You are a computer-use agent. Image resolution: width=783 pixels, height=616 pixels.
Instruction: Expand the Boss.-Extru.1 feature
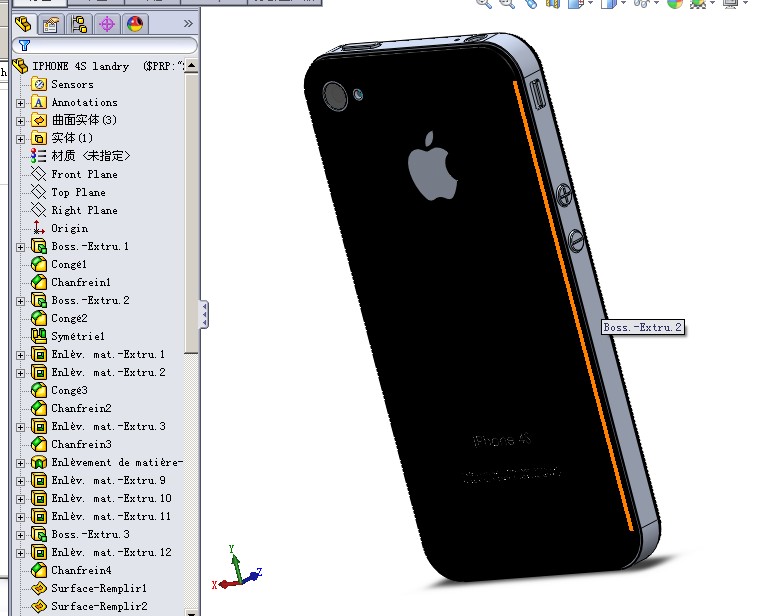[x=20, y=247]
